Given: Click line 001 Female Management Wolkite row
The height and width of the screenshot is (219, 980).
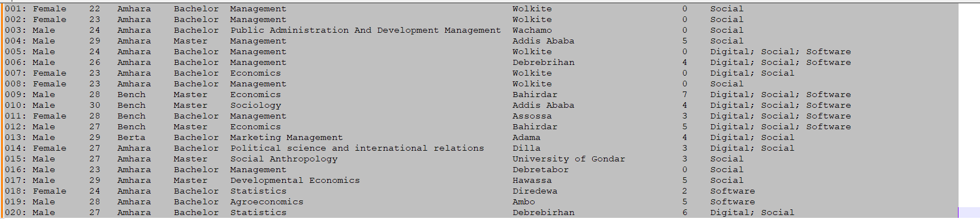Looking at the screenshot, I should pos(482,9).
